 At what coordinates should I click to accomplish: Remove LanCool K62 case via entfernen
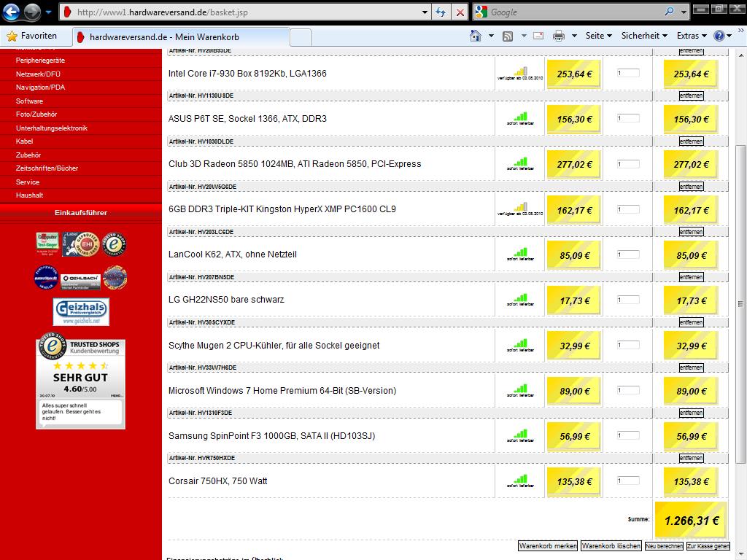click(x=692, y=232)
